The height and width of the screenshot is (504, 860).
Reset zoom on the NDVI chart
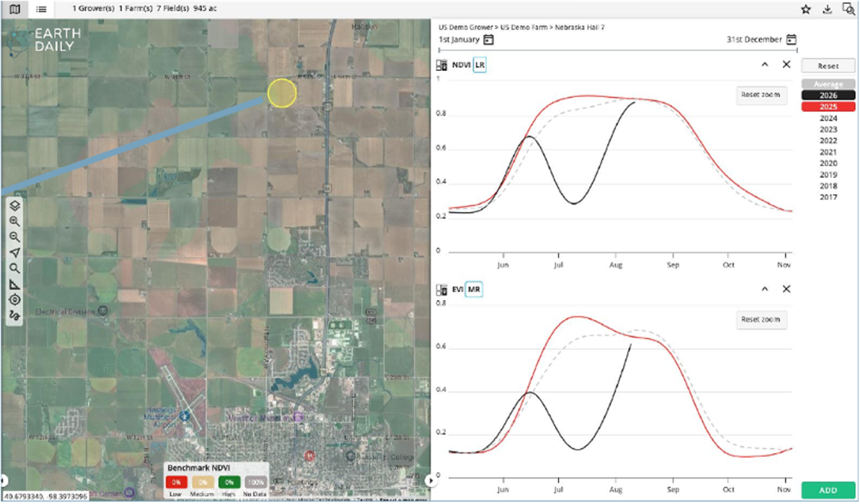(x=761, y=95)
